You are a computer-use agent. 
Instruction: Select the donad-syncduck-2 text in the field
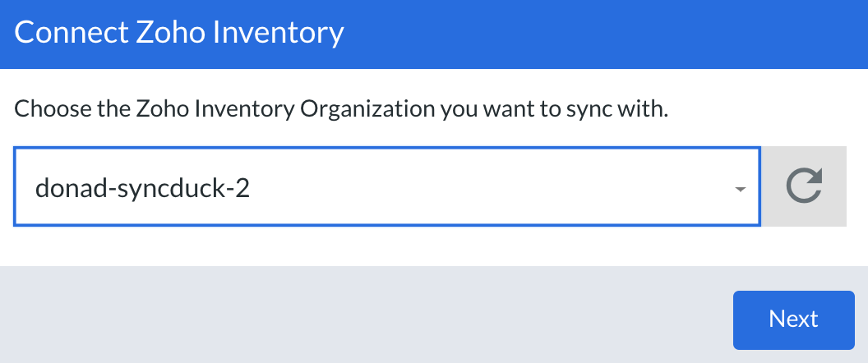(x=142, y=189)
